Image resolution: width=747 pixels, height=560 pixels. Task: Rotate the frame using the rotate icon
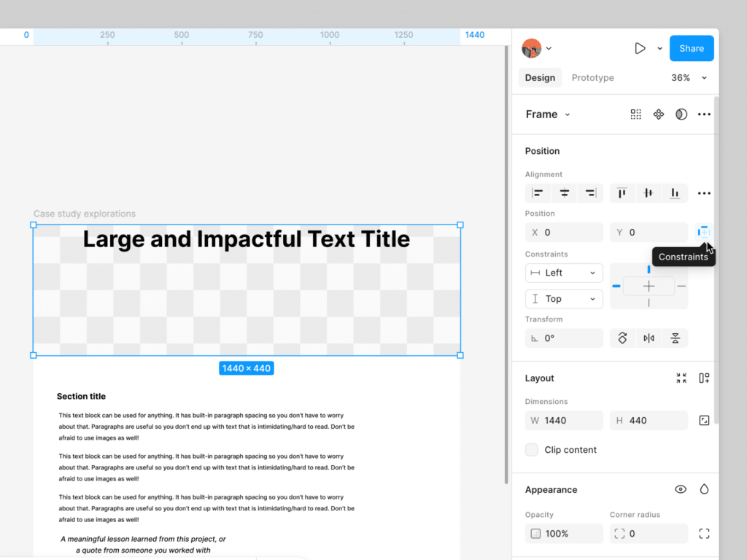click(622, 338)
